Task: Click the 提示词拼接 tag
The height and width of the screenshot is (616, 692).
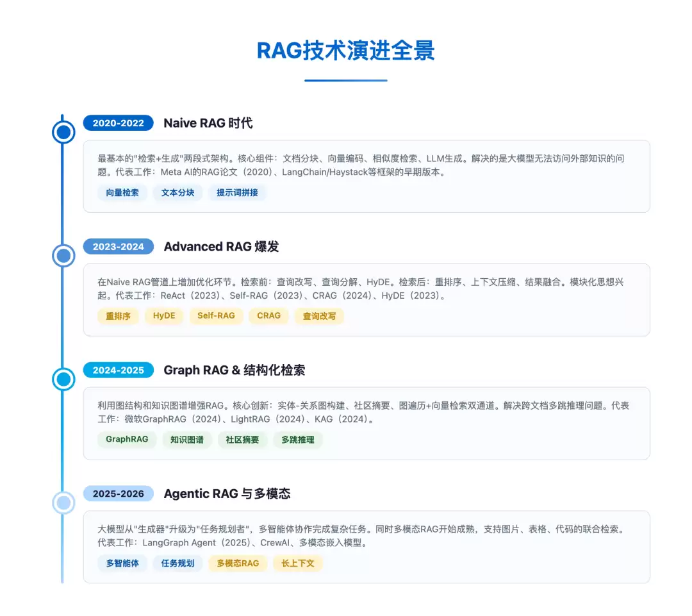Action: pos(237,192)
